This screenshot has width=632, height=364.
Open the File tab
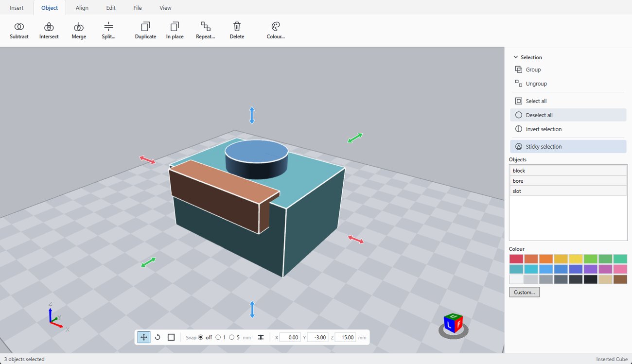coord(138,8)
